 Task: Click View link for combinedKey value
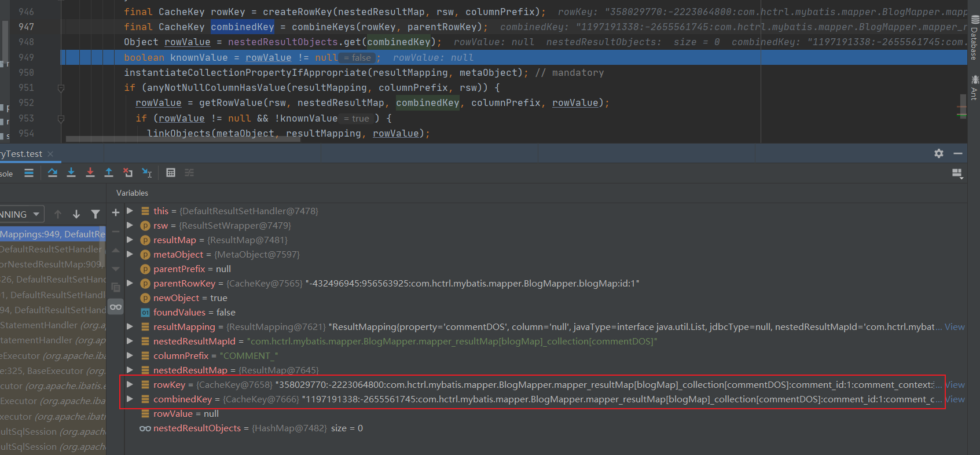(955, 399)
